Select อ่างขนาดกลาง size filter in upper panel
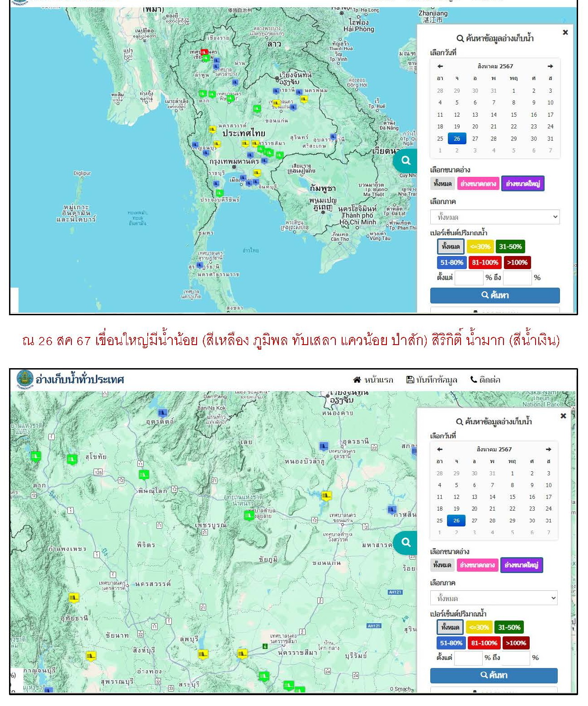The height and width of the screenshot is (706, 588). coord(478,184)
